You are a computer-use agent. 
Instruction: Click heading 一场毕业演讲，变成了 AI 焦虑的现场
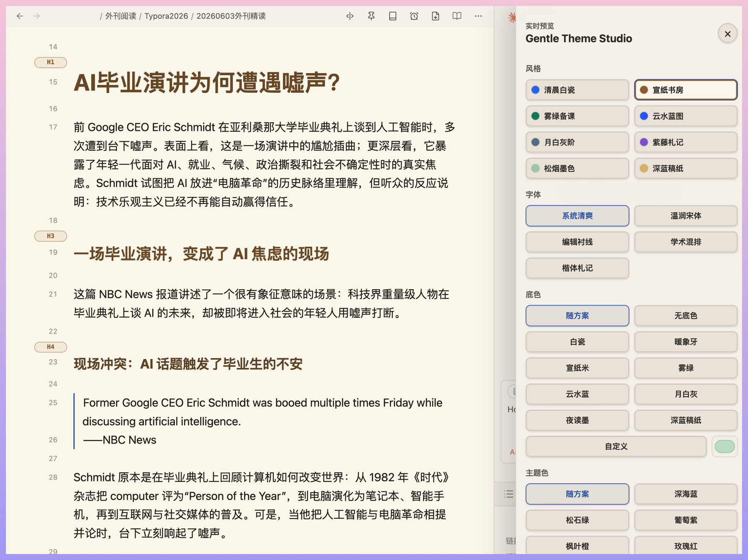pyautogui.click(x=201, y=253)
